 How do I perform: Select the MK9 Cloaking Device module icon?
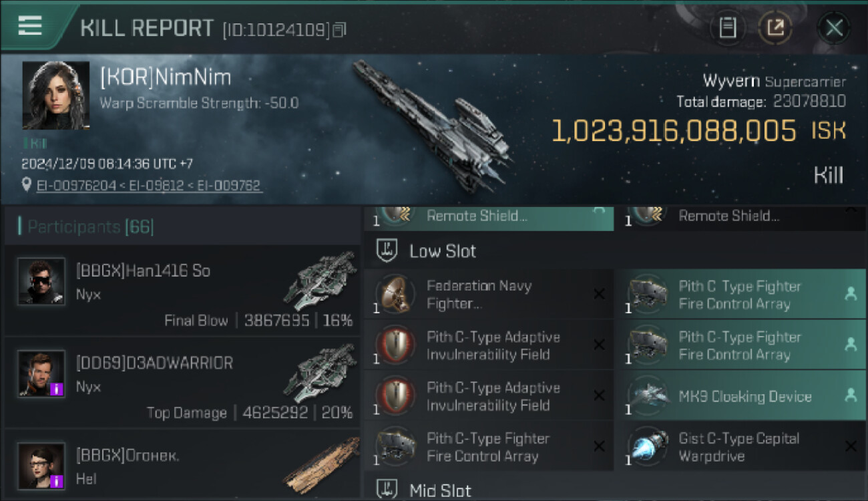coord(646,395)
